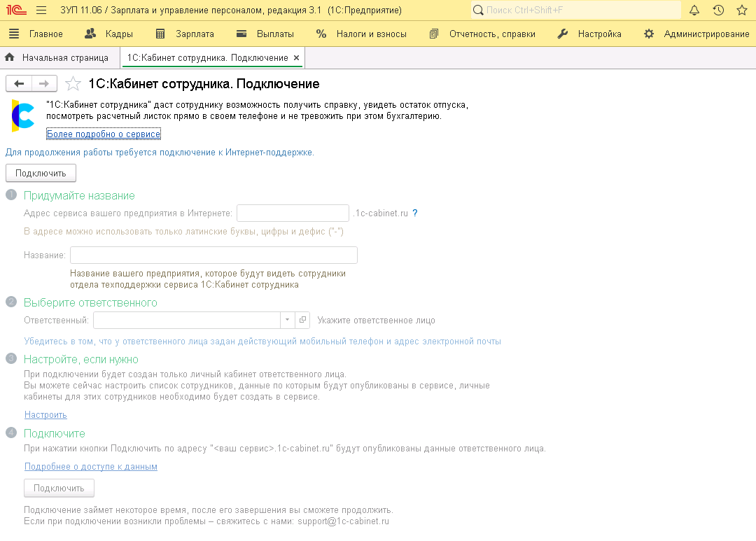Go forward with the right arrow button

point(44,83)
